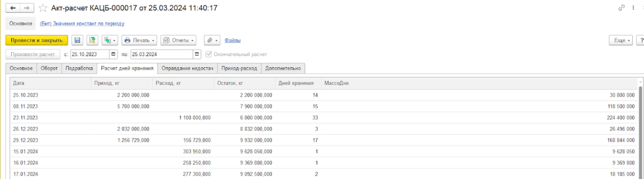The image size is (644, 179).
Task: Click balance value 9 092 500,000
Action: 256,174
